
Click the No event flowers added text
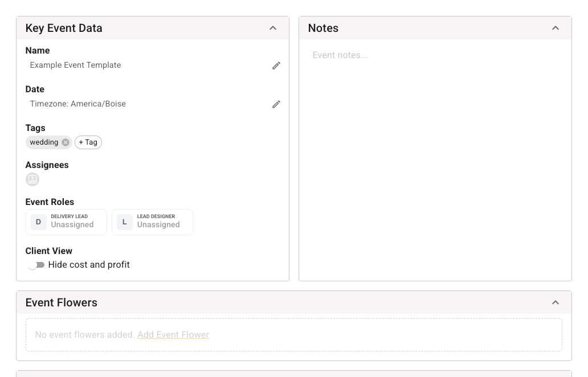(x=85, y=335)
